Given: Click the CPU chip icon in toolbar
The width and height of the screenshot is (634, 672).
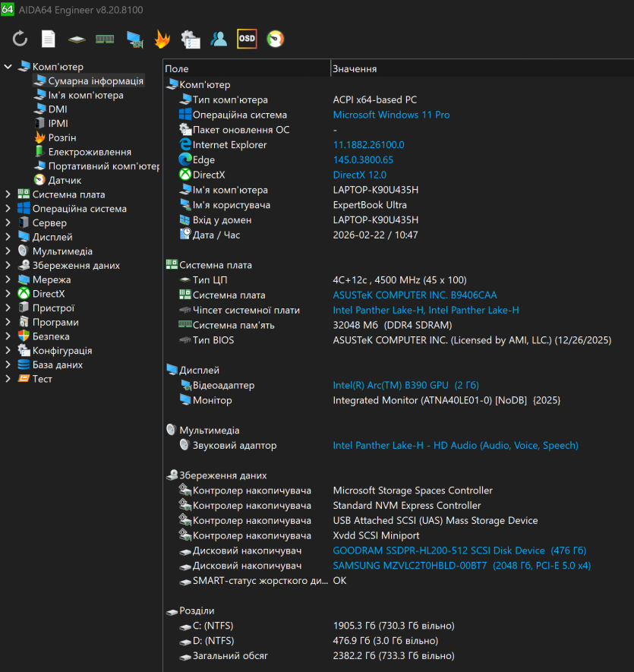Looking at the screenshot, I should pos(76,39).
